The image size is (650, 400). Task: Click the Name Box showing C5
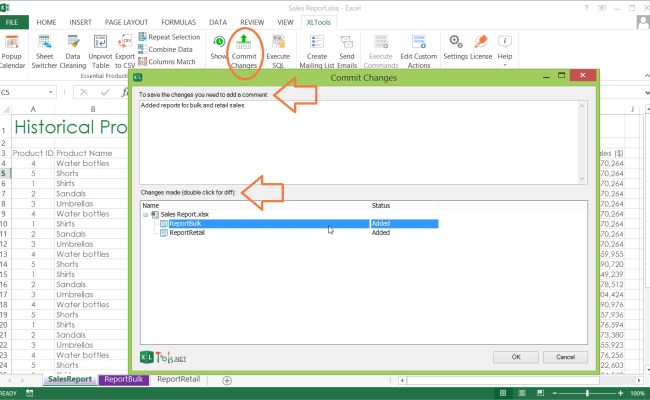24,92
